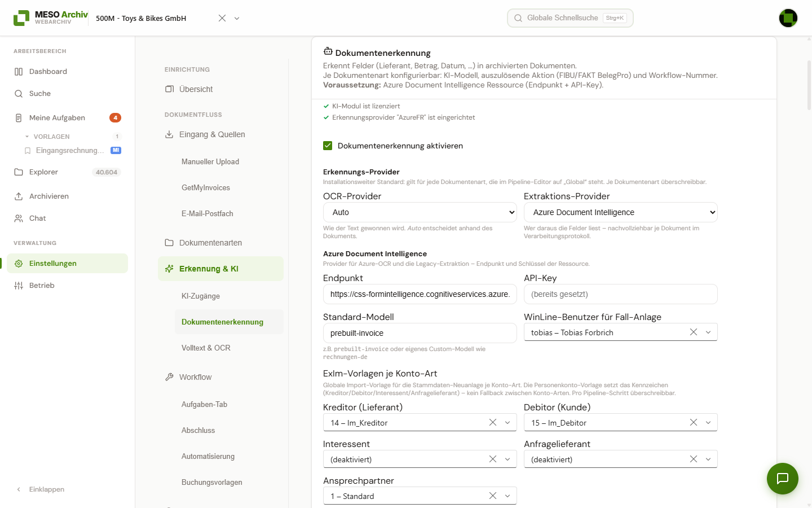This screenshot has width=812, height=508.
Task: Open the Chat section
Action: click(x=67, y=218)
